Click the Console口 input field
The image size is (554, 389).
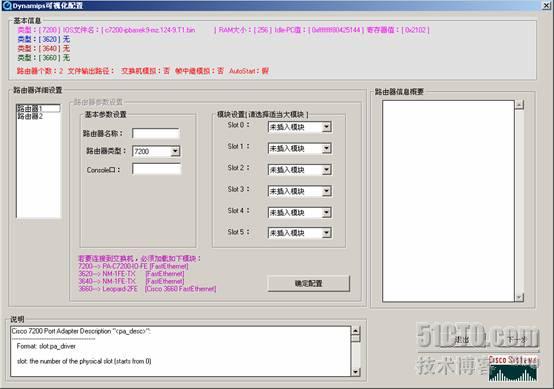pyautogui.click(x=156, y=169)
